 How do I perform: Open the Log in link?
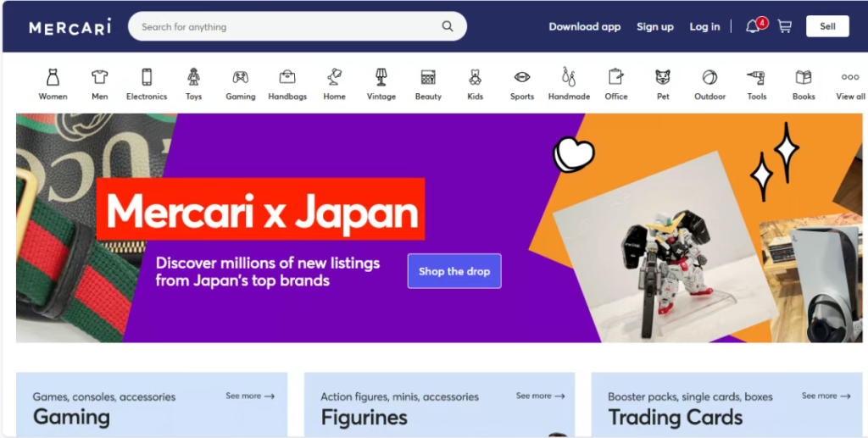pos(704,26)
